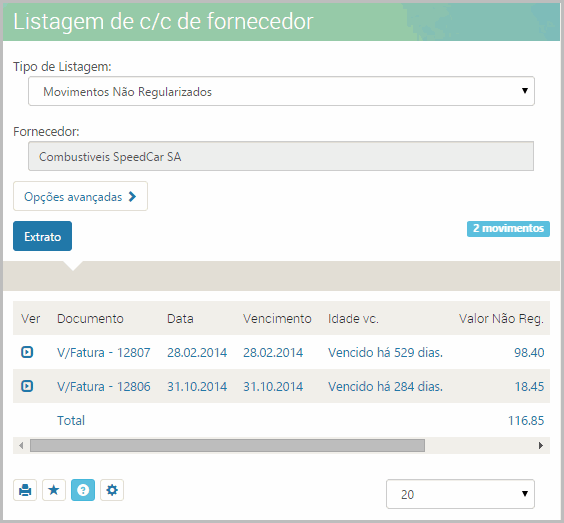Open the V/Fatura - 12807 document link
The image size is (564, 523).
click(x=104, y=353)
